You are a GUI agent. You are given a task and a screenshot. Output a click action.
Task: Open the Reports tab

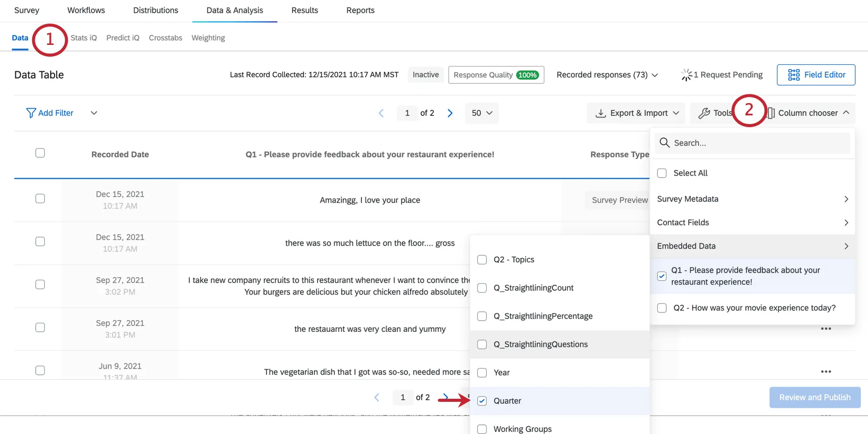pyautogui.click(x=360, y=10)
